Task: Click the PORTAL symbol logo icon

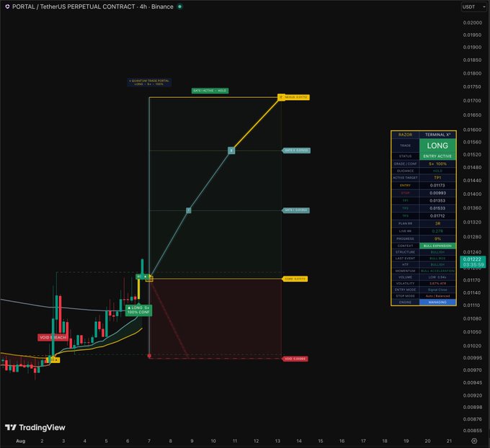Action: (7, 6)
